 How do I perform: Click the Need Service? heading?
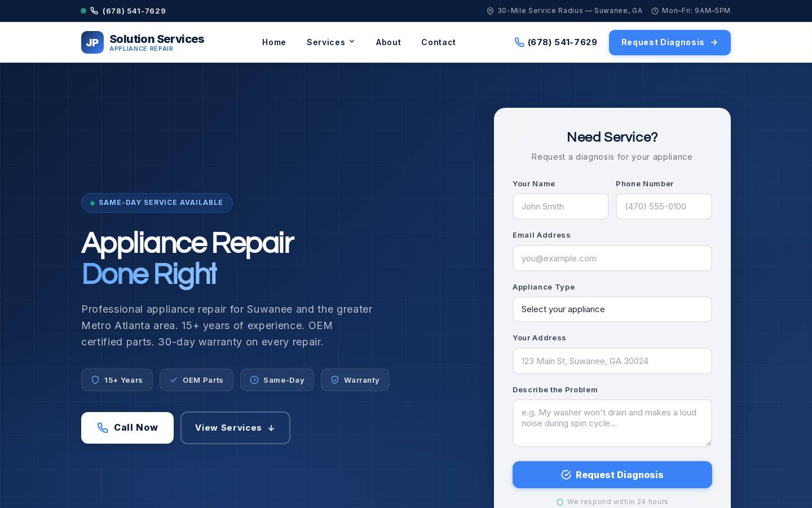pos(612,137)
